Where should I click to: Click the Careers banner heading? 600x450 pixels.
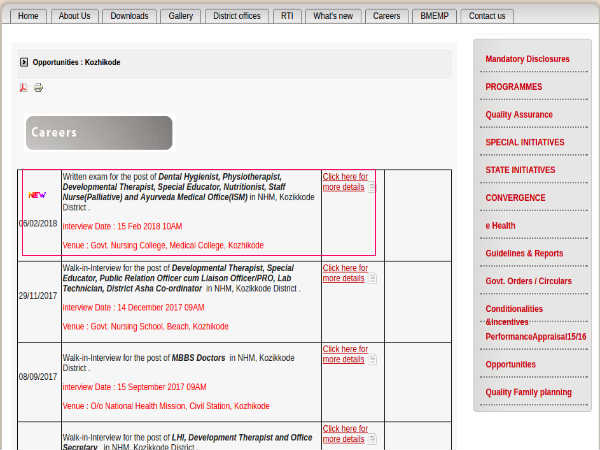point(99,133)
